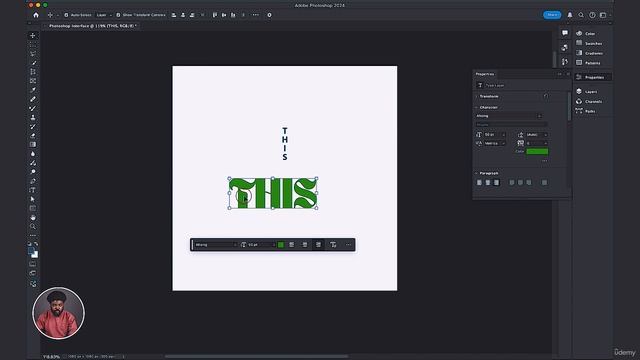Select the Rectangular Marquee tool
This screenshot has height=360, width=640.
pyautogui.click(x=33, y=44)
